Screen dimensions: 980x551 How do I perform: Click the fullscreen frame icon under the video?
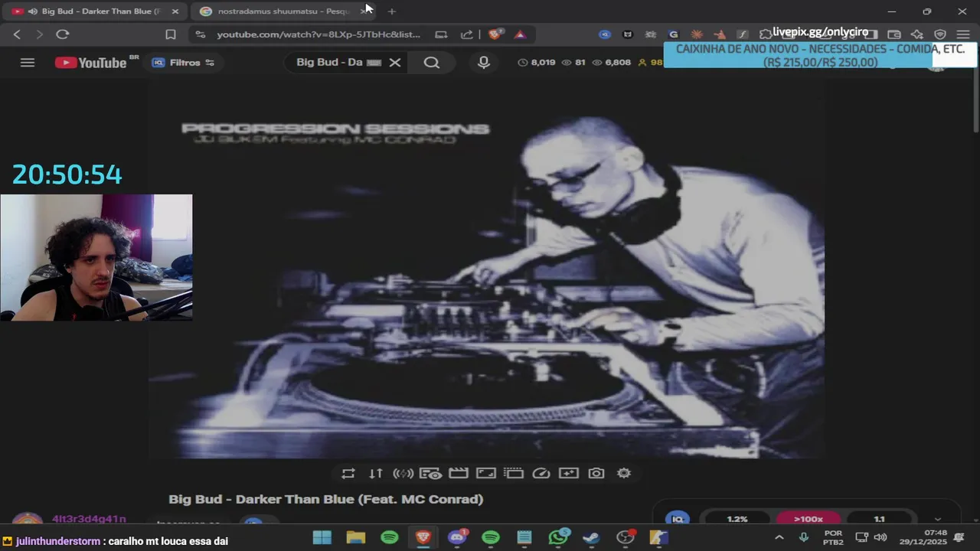click(x=486, y=474)
